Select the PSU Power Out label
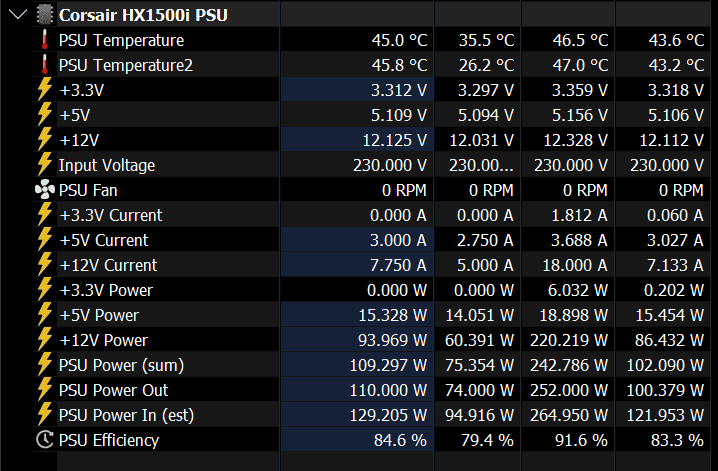This screenshot has width=718, height=471. [x=114, y=390]
